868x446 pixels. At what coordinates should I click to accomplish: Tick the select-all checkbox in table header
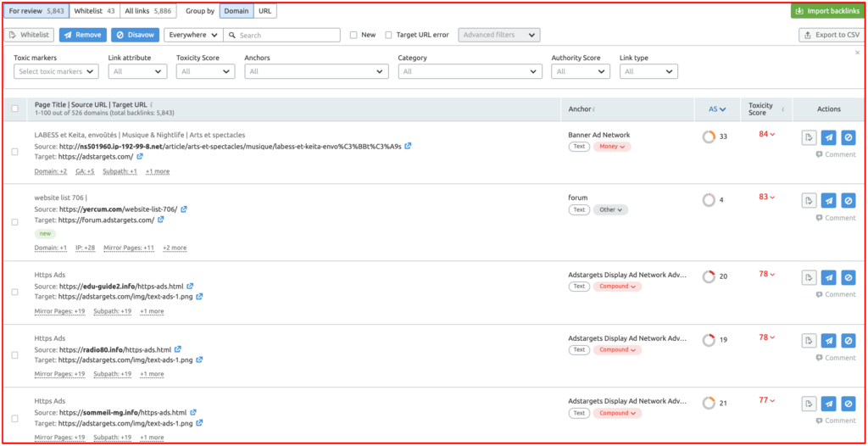click(x=15, y=109)
